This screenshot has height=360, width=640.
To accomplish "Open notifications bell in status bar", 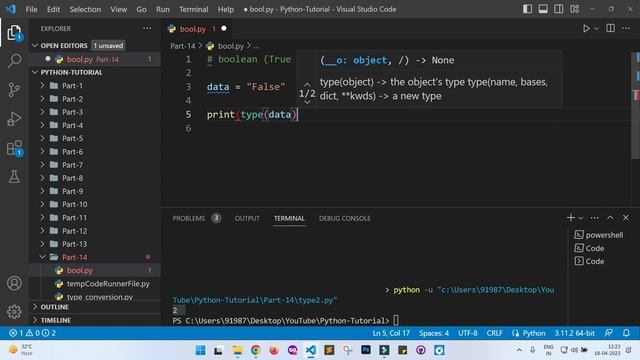I will pyautogui.click(x=626, y=333).
